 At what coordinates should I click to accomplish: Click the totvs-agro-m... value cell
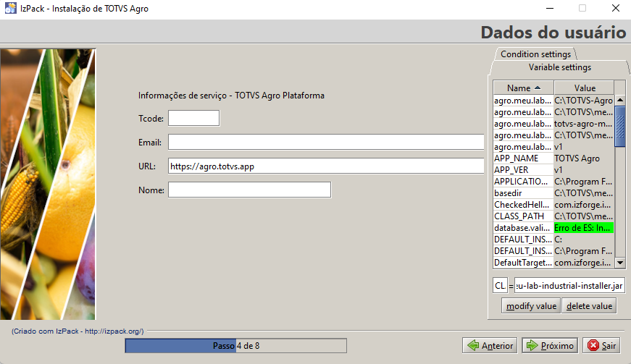click(584, 124)
